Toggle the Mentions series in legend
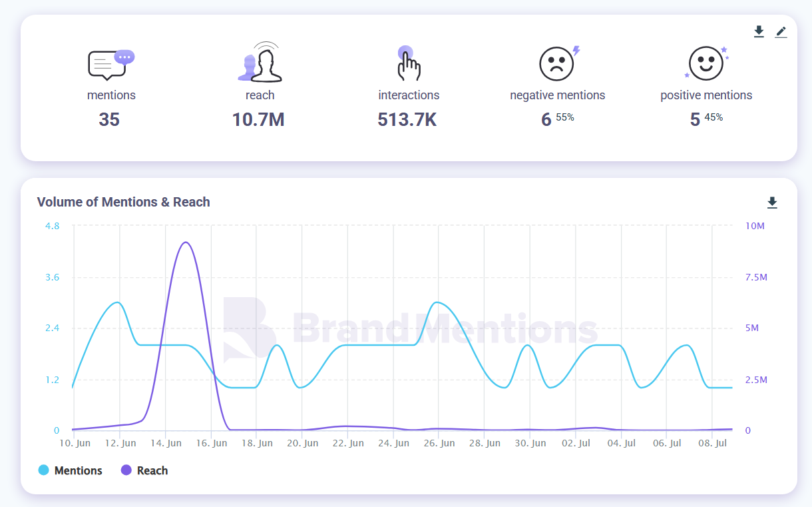Image resolution: width=812 pixels, height=507 pixels. [78, 470]
